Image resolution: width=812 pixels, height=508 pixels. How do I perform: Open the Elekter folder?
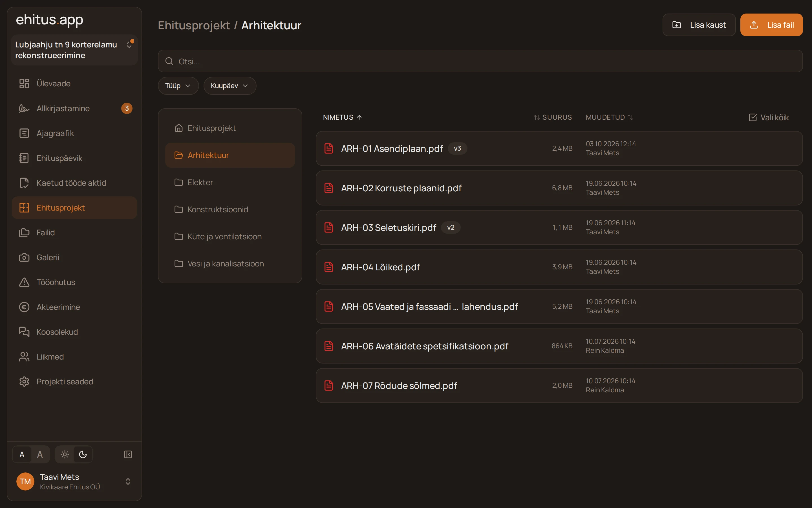click(230, 182)
